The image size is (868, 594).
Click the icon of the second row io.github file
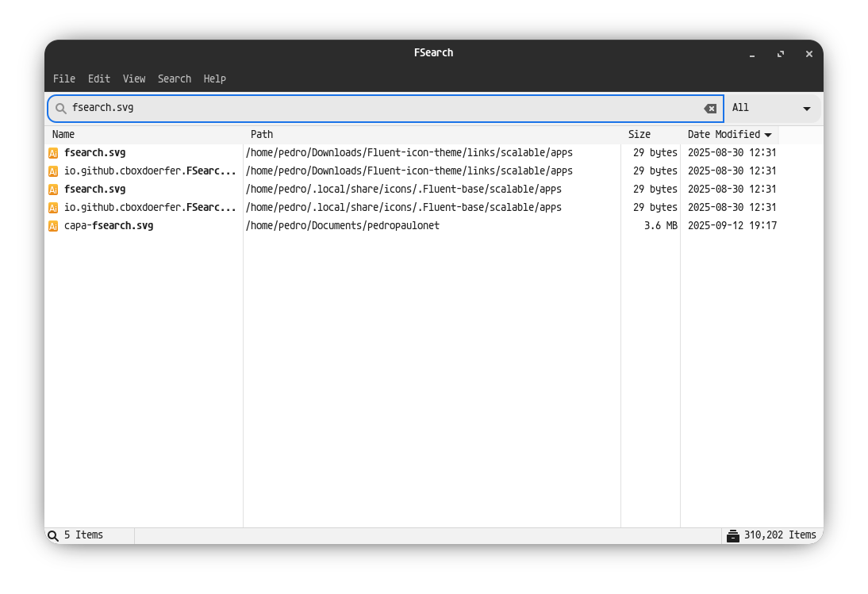click(53, 171)
